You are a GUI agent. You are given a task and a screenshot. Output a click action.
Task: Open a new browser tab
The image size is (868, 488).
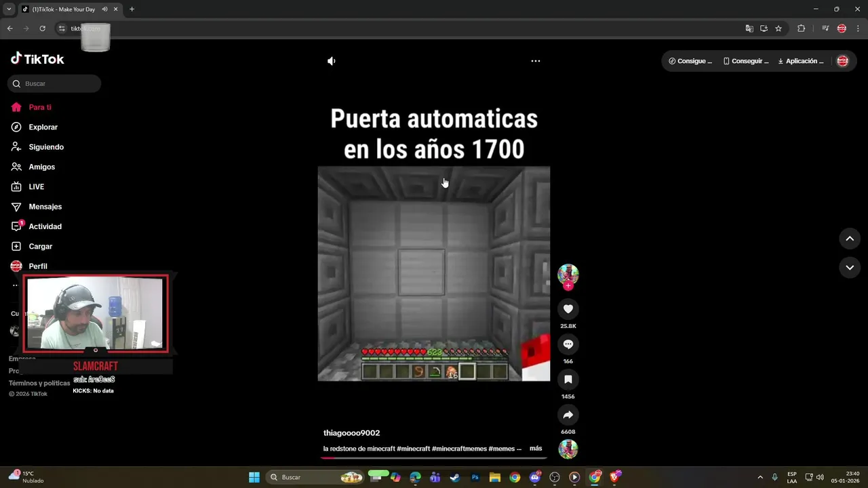click(132, 9)
